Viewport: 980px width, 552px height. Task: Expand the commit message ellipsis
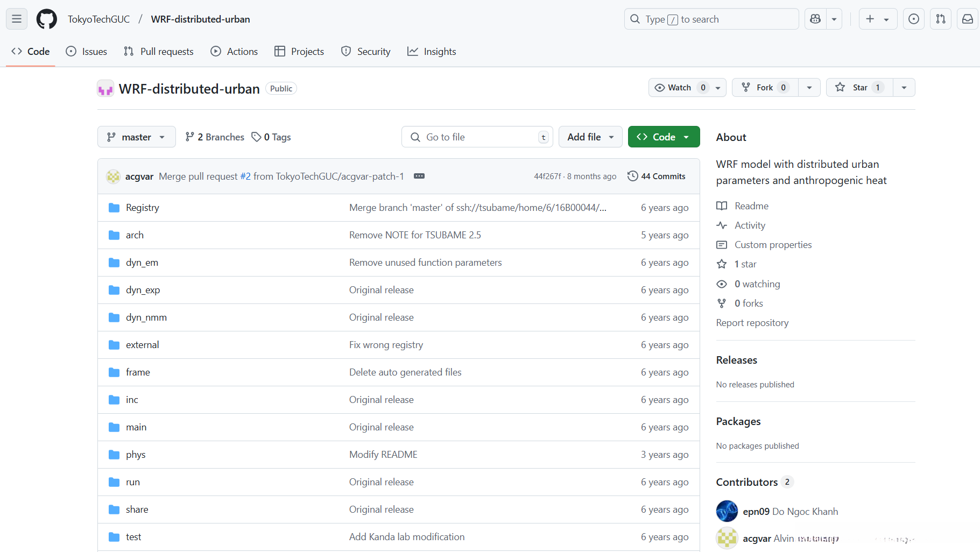pos(419,176)
